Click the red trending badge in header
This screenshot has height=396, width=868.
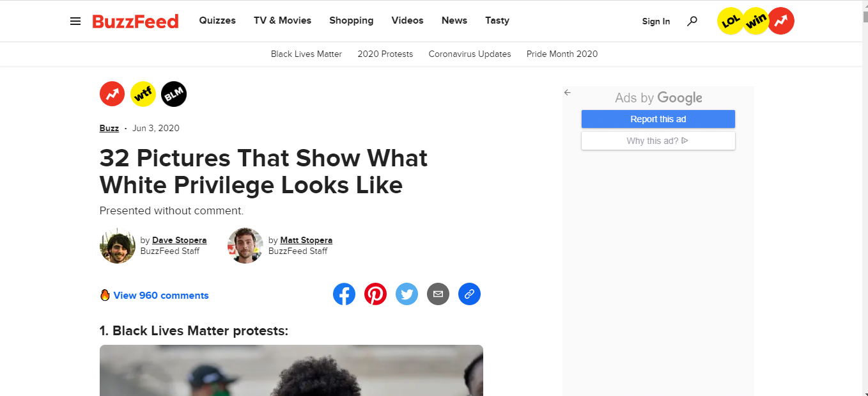(781, 21)
